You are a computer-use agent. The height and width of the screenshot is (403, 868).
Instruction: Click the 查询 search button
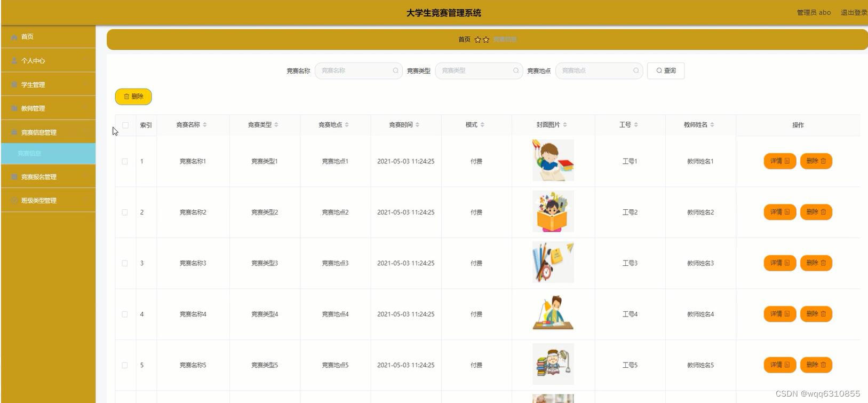pos(666,70)
